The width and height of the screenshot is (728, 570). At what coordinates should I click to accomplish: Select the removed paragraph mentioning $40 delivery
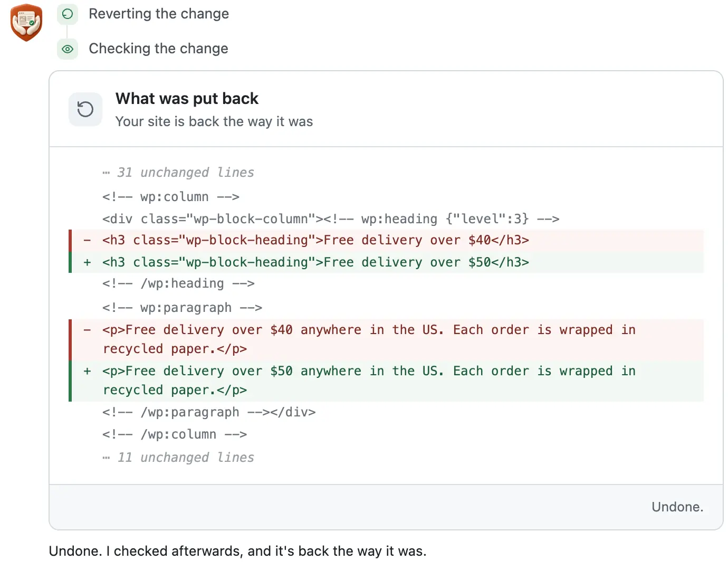point(386,339)
